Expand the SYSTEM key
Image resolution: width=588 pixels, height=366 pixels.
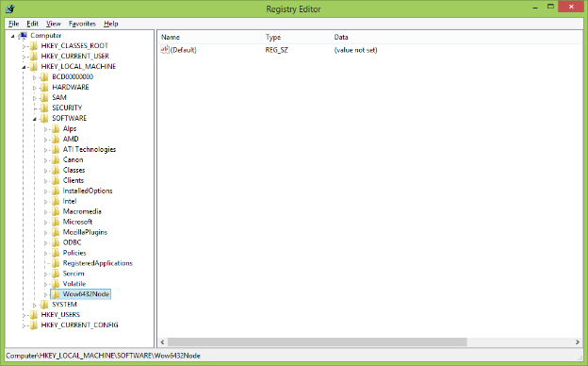35,306
